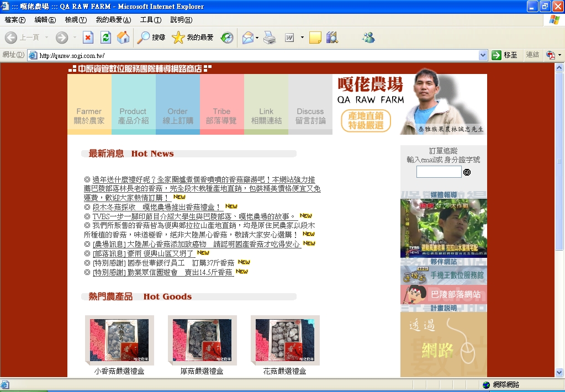Open the 搜尋 search toolbar button

pyautogui.click(x=151, y=38)
